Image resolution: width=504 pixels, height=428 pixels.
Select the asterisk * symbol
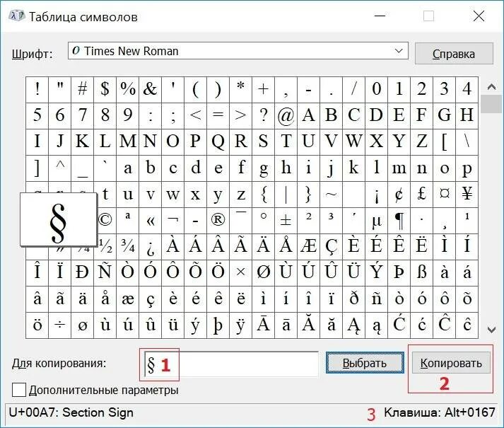pyautogui.click(x=240, y=90)
